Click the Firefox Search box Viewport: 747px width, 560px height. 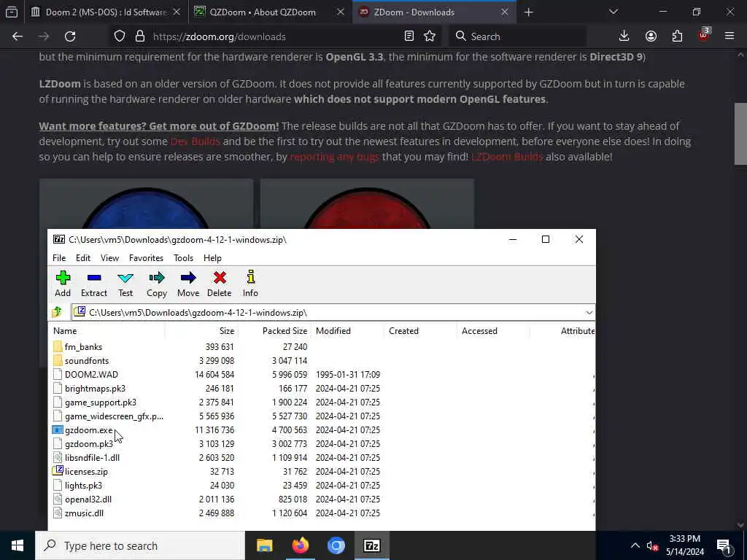pyautogui.click(x=518, y=36)
